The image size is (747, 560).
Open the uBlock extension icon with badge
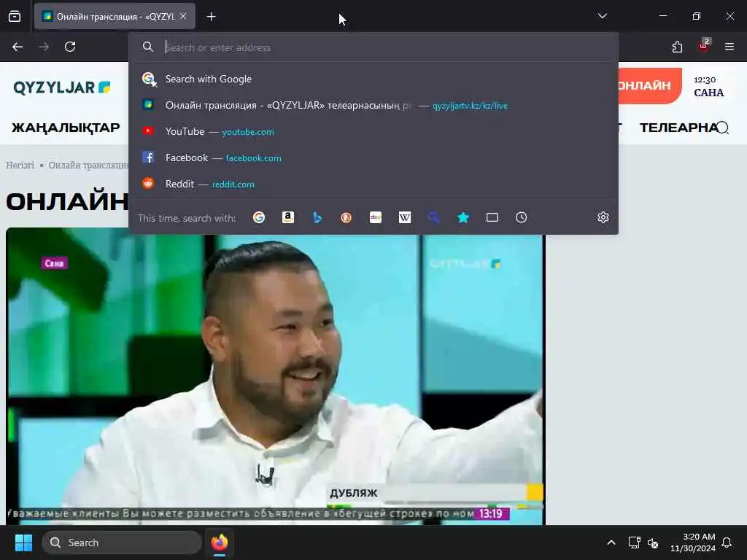[704, 46]
